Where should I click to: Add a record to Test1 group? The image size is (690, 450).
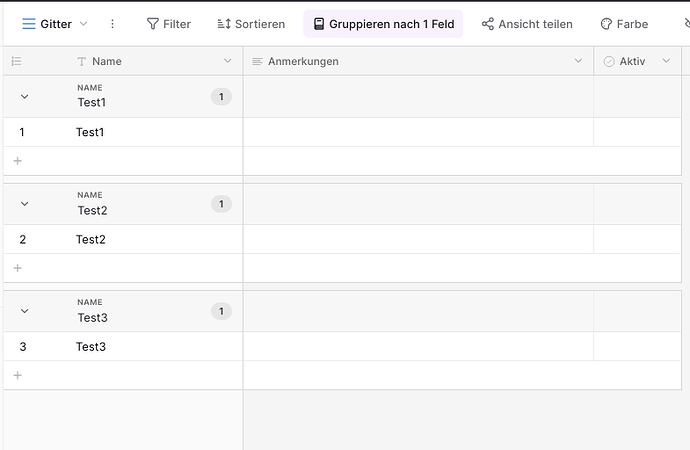click(18, 161)
